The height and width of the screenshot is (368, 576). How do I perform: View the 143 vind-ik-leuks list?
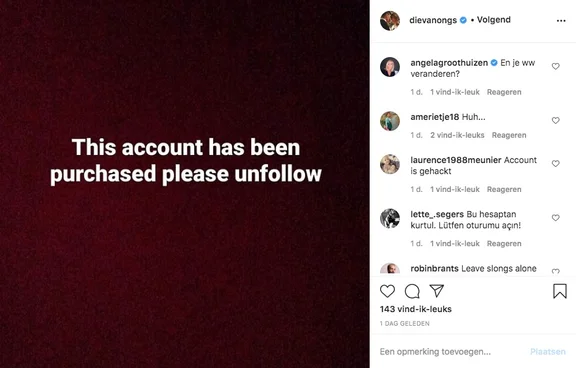(x=415, y=309)
